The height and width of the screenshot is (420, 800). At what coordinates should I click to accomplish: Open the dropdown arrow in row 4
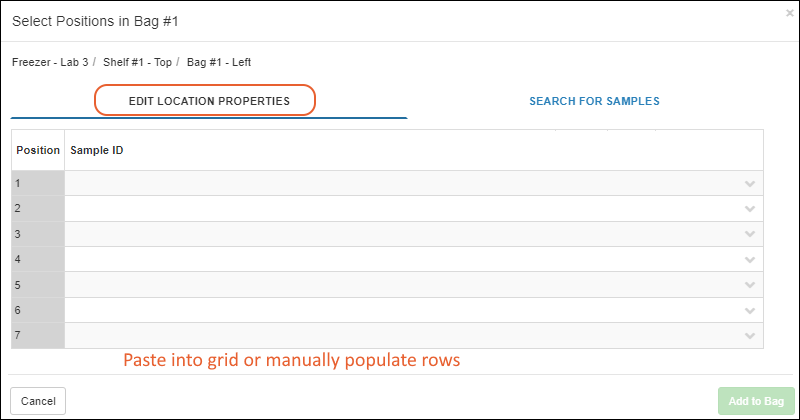750,260
